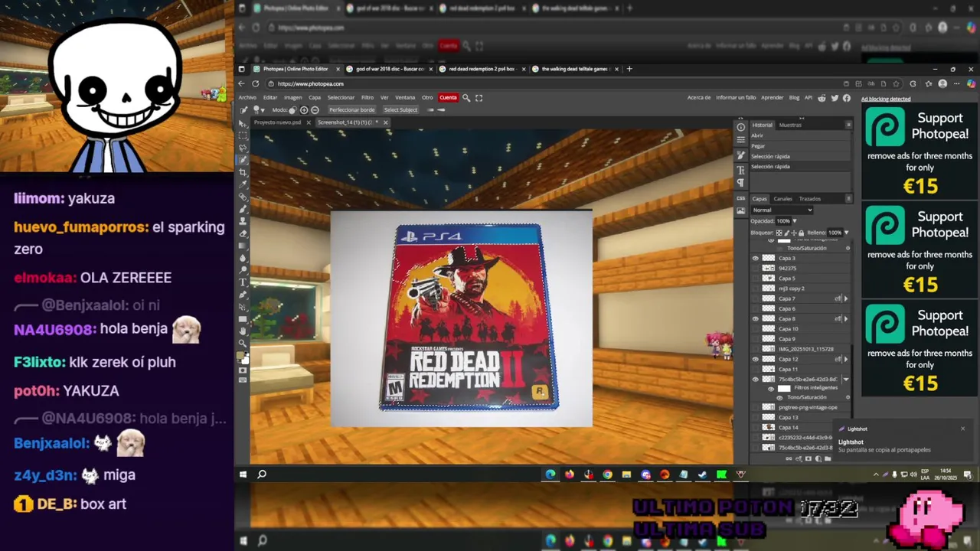Open brush preset dropdown in options bar

tap(262, 110)
